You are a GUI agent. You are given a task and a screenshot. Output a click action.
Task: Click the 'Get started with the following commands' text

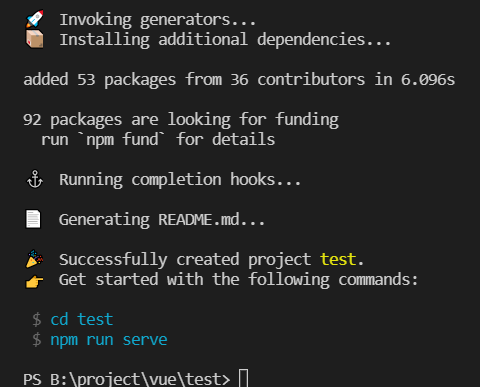[x=238, y=280]
